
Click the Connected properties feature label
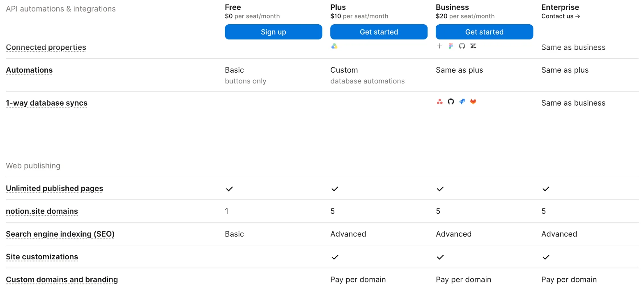click(46, 47)
